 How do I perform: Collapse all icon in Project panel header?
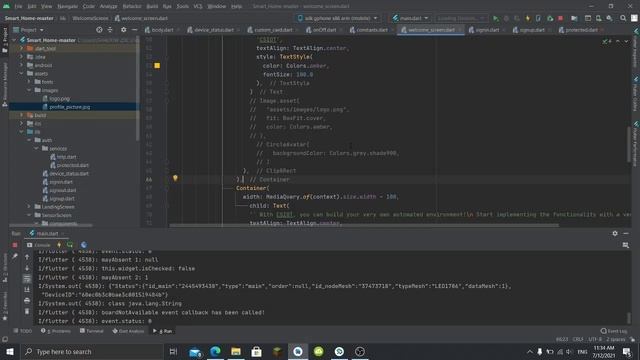tap(110, 30)
